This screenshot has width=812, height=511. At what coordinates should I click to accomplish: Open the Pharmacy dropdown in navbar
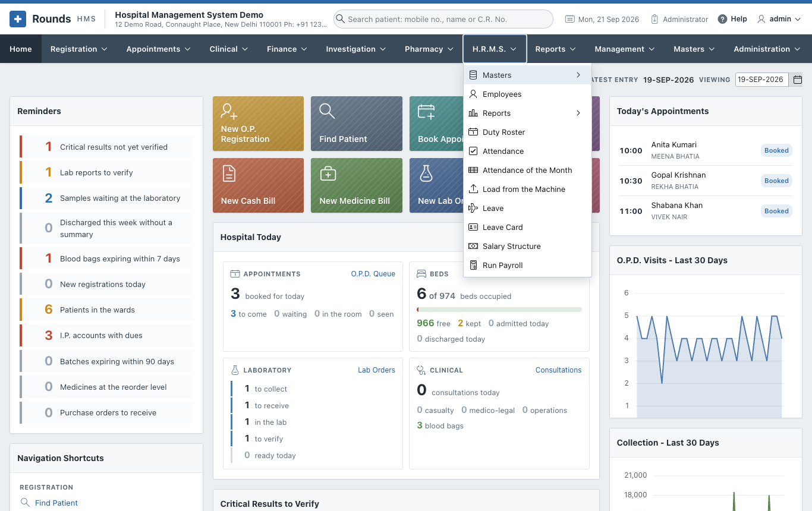click(x=429, y=49)
